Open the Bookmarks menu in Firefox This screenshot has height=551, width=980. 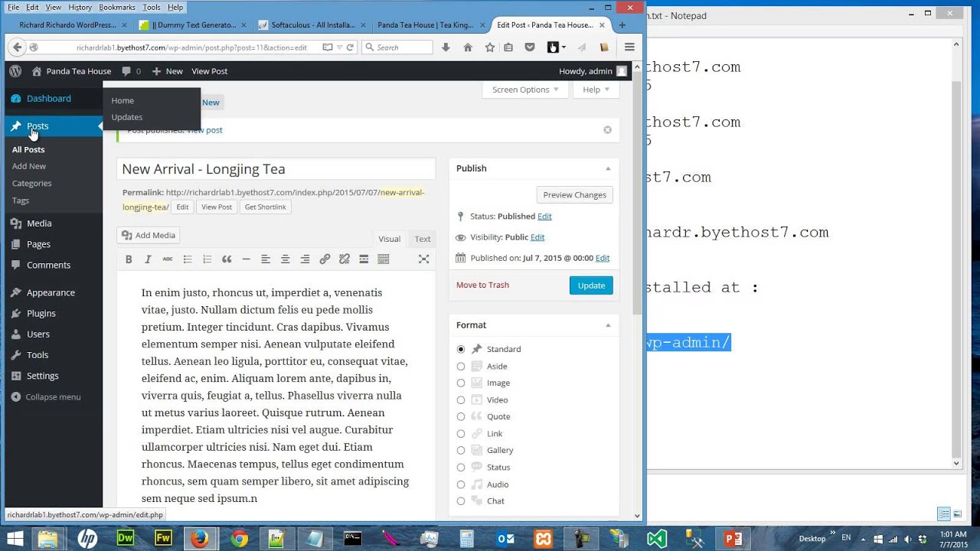[x=116, y=7]
